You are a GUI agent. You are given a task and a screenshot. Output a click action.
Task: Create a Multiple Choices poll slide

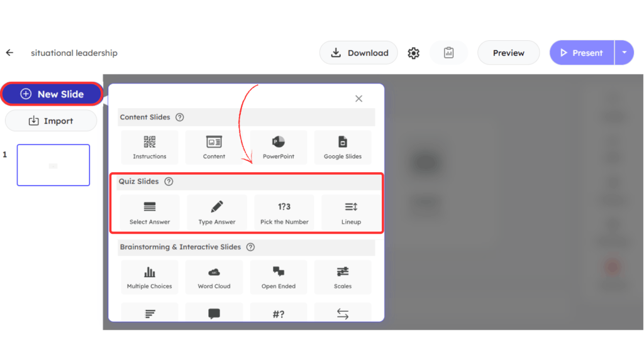pyautogui.click(x=150, y=277)
